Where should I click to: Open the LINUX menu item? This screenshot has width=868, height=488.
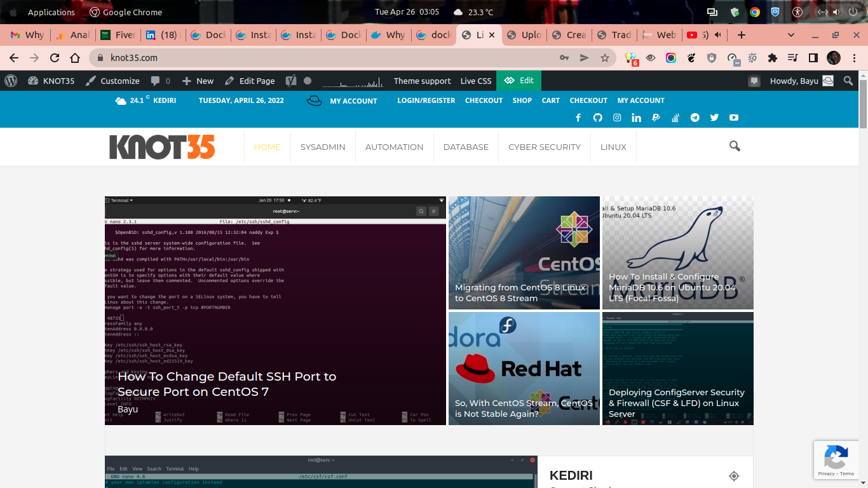click(x=613, y=147)
